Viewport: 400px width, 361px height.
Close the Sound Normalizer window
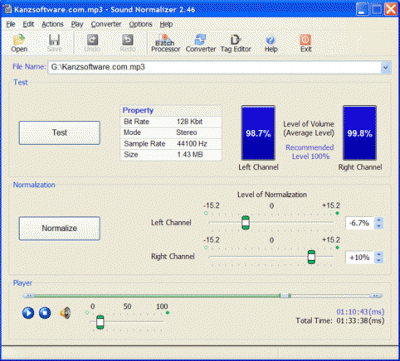click(390, 9)
